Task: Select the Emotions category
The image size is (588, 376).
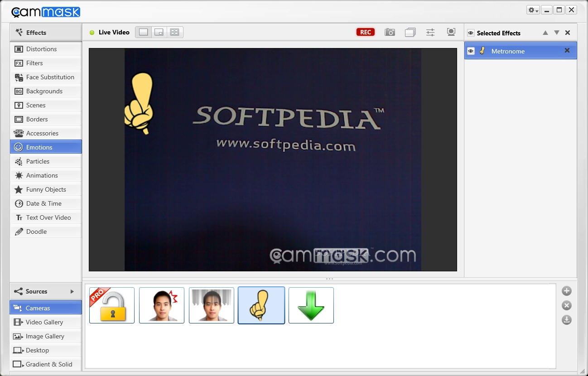Action: click(x=46, y=147)
